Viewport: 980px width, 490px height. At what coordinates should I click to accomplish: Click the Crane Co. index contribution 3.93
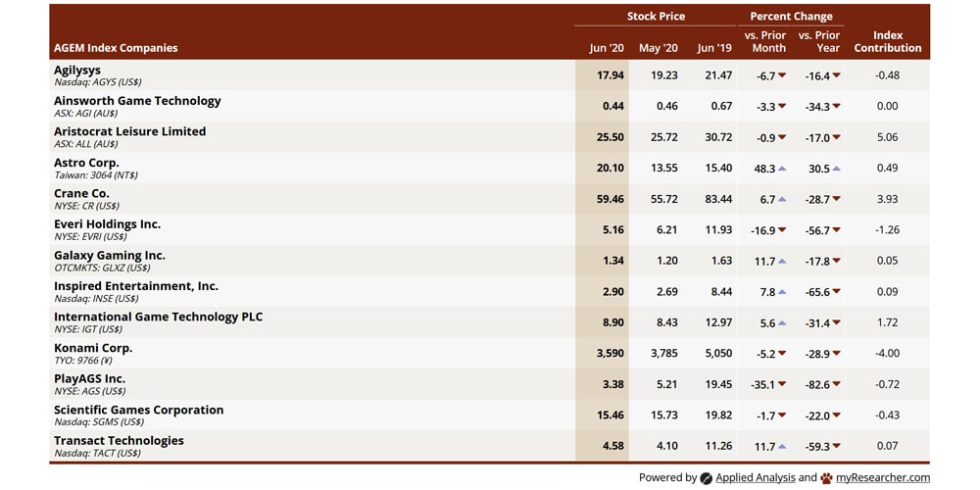888,199
